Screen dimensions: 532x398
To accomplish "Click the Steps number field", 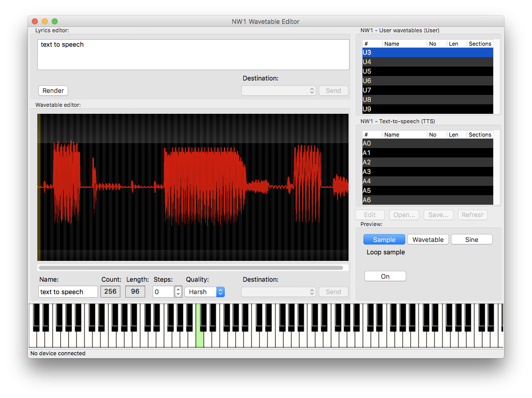I will (163, 292).
